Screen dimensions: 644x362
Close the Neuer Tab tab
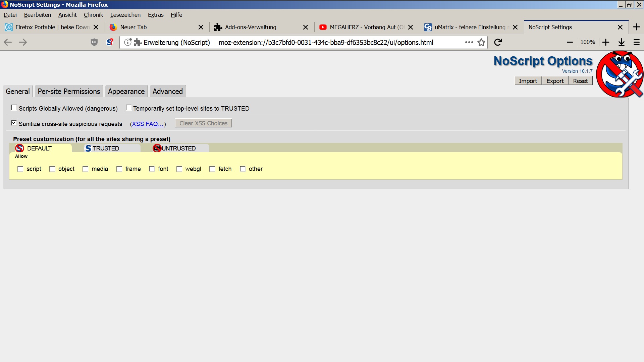201,27
